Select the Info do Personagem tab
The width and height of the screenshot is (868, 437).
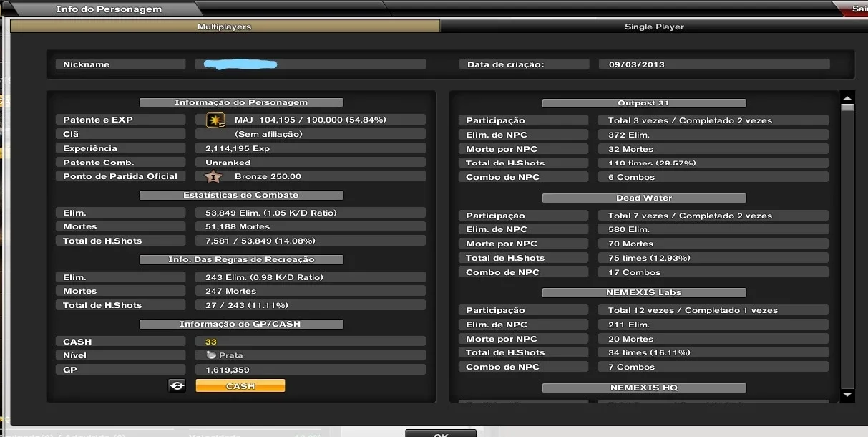click(109, 9)
